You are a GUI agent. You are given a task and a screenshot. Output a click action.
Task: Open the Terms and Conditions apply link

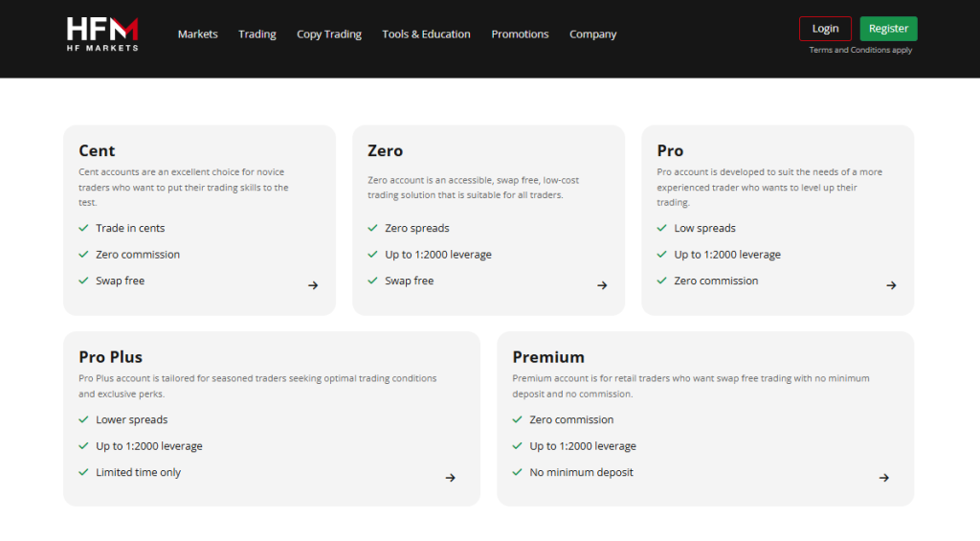(860, 50)
